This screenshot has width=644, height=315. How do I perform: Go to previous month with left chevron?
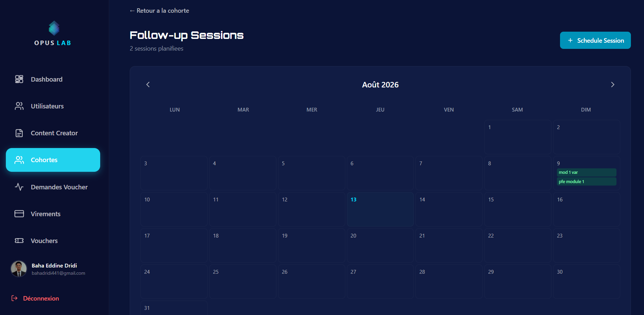coord(148,85)
